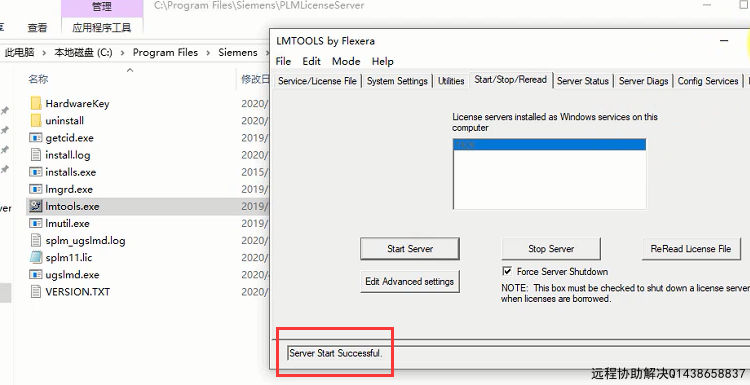Click the lmgrd.exe file icon
The image size is (750, 385).
[x=36, y=189]
